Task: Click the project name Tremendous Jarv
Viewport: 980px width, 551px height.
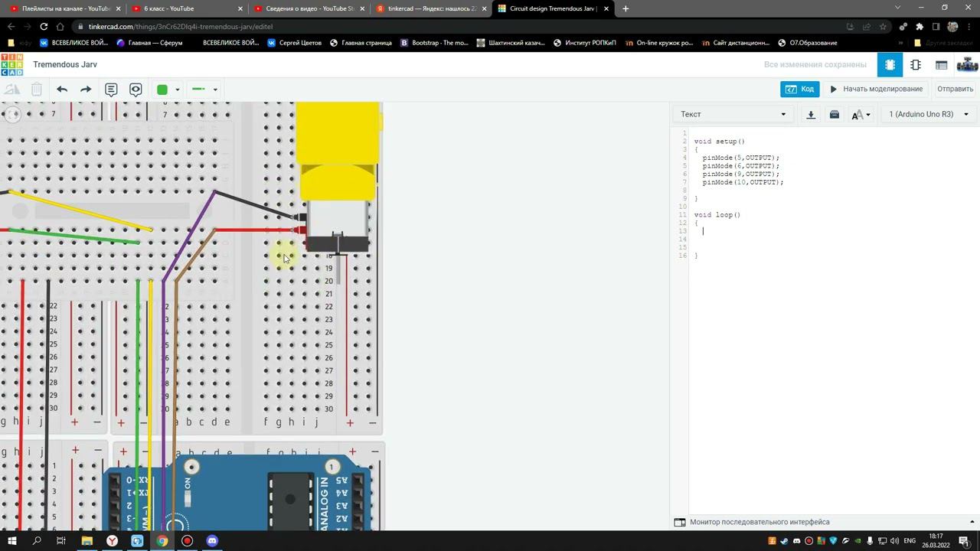Action: tap(65, 64)
